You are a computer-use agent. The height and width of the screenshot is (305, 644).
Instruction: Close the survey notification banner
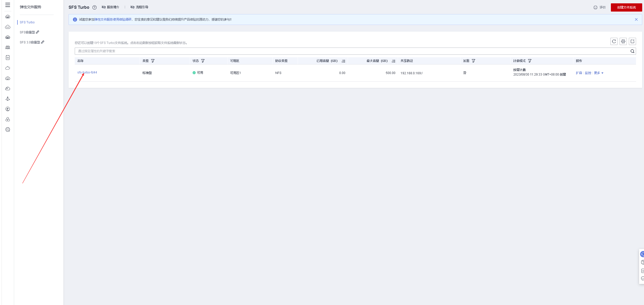(636, 20)
